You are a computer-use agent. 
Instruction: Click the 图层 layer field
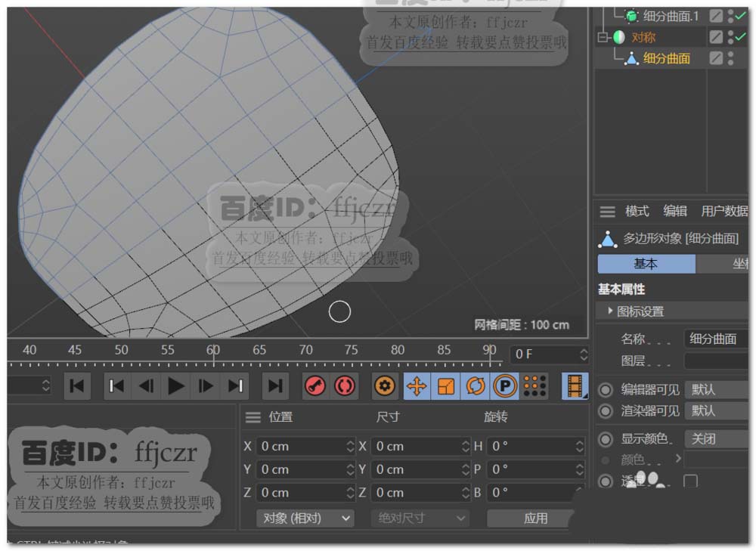(x=717, y=361)
